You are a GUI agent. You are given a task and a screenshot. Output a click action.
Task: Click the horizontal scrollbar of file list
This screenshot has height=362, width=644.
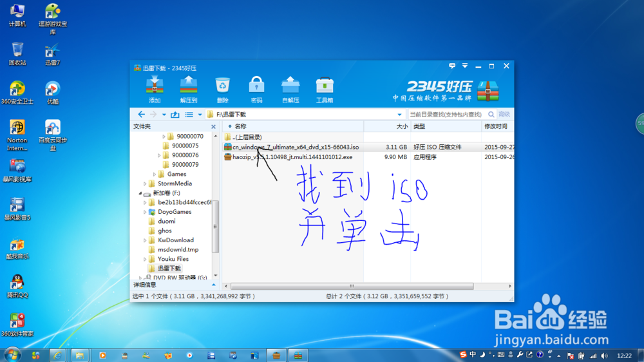tap(352, 286)
